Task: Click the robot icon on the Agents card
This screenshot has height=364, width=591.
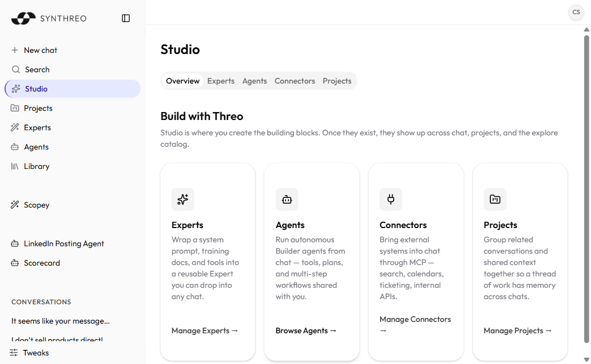Action: 287,199
